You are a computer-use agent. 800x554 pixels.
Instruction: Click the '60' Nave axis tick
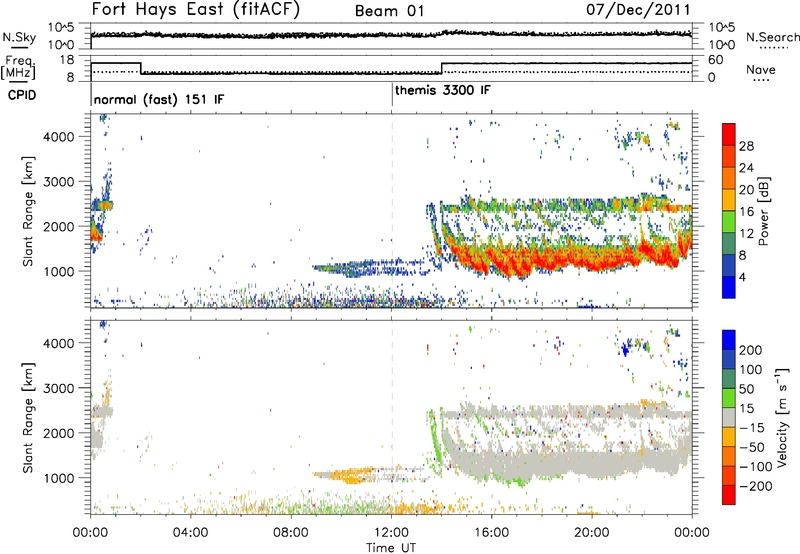715,60
